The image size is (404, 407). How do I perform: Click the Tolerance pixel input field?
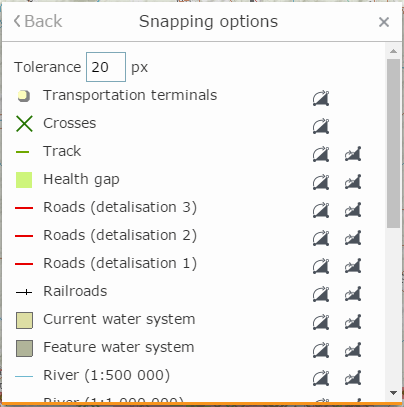click(106, 67)
